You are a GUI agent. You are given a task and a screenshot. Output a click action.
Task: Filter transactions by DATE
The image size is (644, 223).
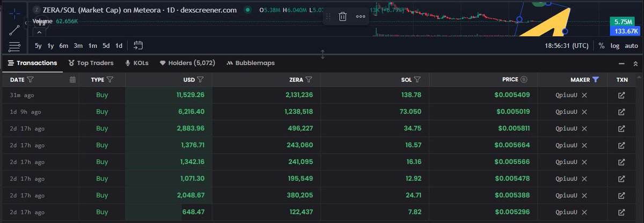(30, 80)
